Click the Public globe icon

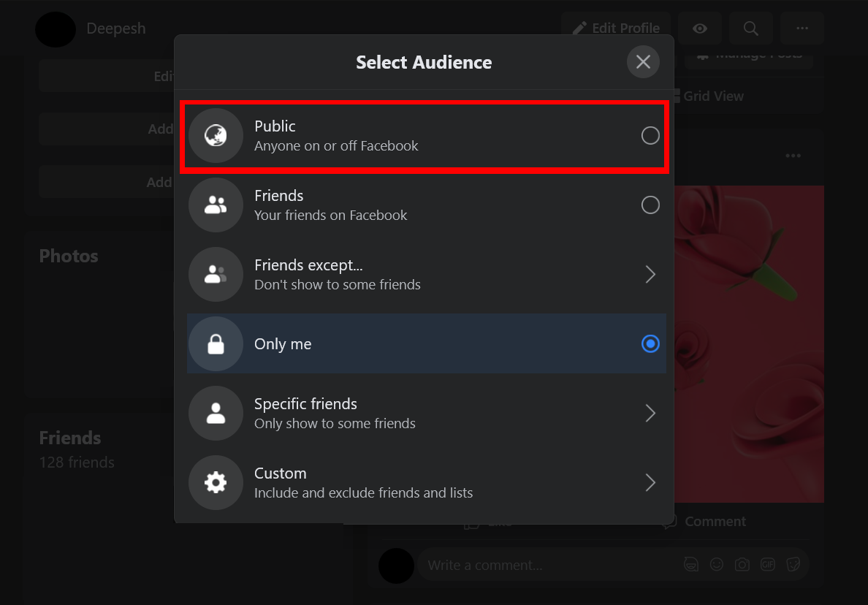click(216, 135)
